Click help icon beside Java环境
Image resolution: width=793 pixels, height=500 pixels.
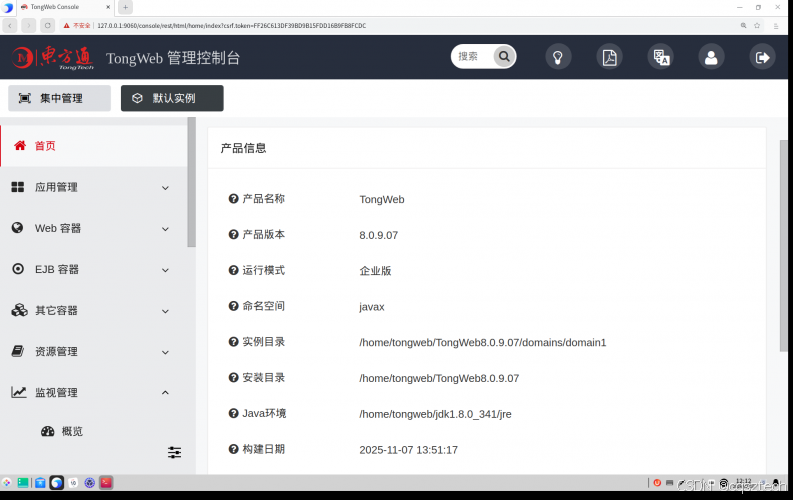[x=233, y=414]
